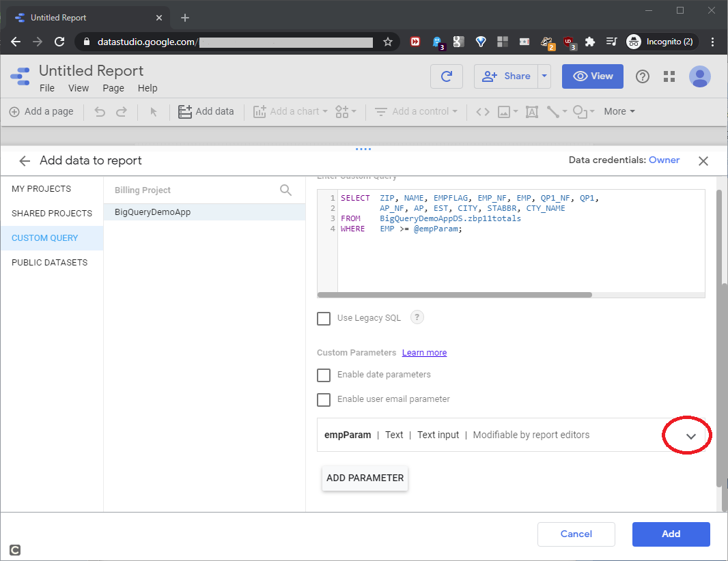The height and width of the screenshot is (561, 728).
Task: Click the refresh data icon
Action: point(447,76)
